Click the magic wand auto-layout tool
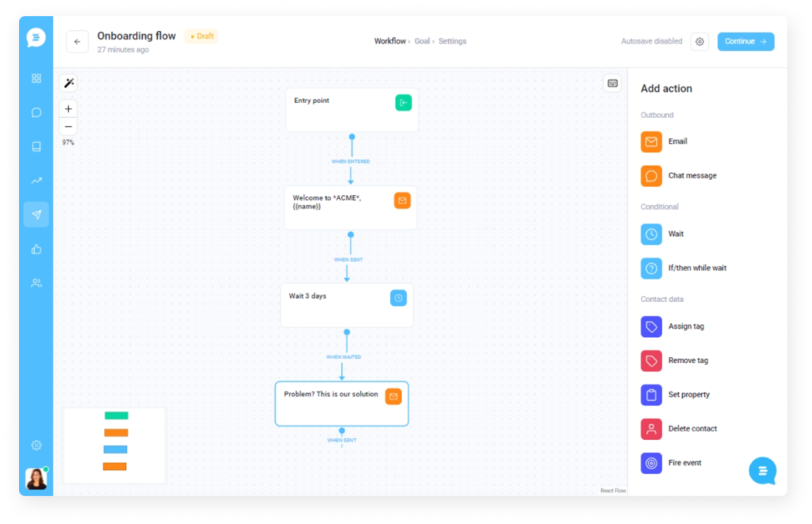 tap(69, 83)
